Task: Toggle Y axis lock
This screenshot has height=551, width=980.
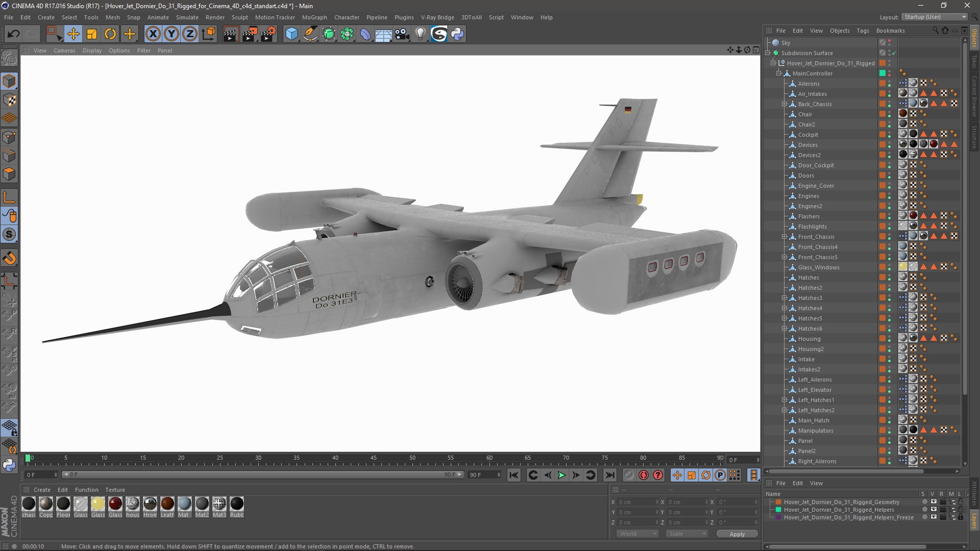Action: 171,34
